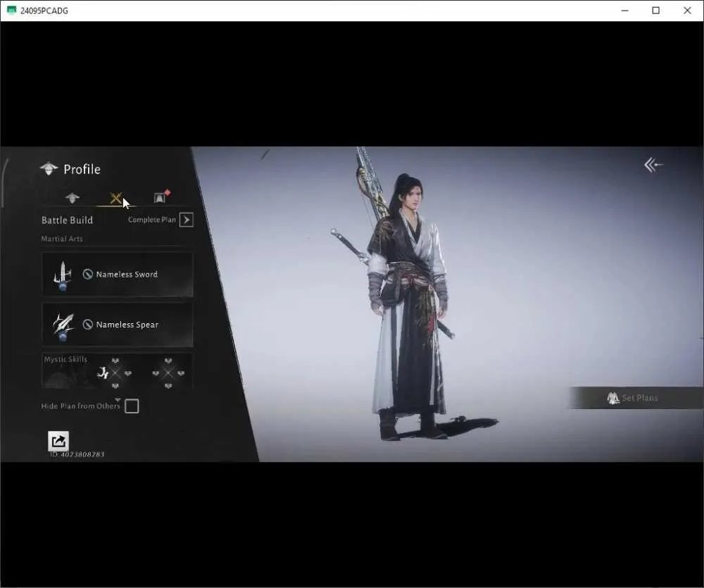Minimize the 24095PCADG window
The image size is (704, 588).
(624, 11)
